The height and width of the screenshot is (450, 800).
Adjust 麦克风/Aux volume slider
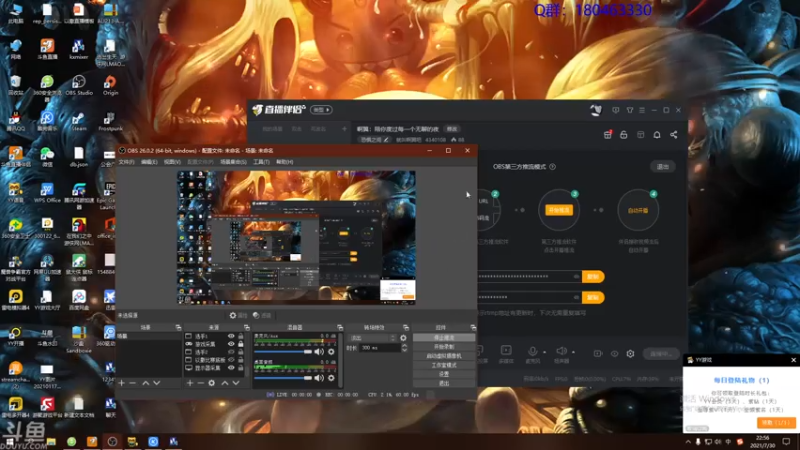pos(283,352)
